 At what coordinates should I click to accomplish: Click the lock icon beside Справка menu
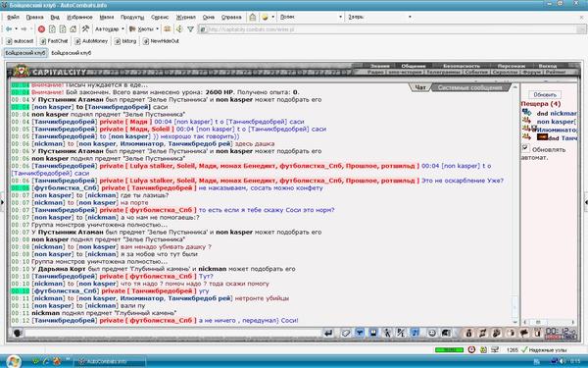(253, 17)
